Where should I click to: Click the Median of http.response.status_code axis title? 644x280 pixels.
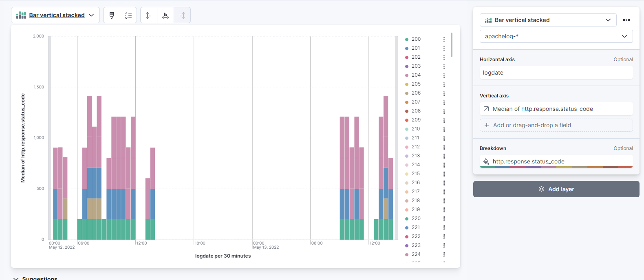(23, 138)
